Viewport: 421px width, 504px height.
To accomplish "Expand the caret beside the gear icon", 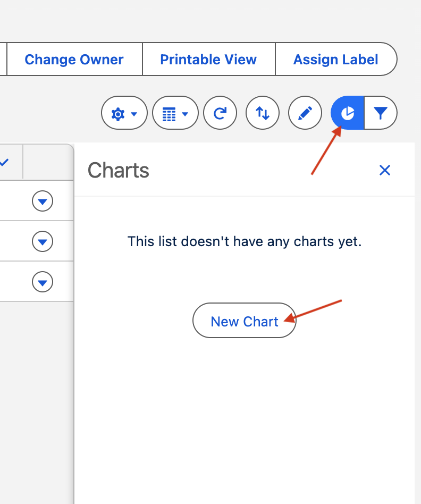I will [x=134, y=114].
